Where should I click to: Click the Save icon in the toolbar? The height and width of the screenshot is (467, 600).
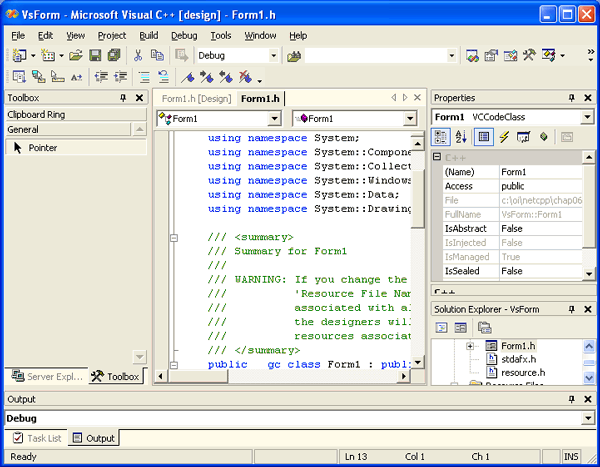96,56
